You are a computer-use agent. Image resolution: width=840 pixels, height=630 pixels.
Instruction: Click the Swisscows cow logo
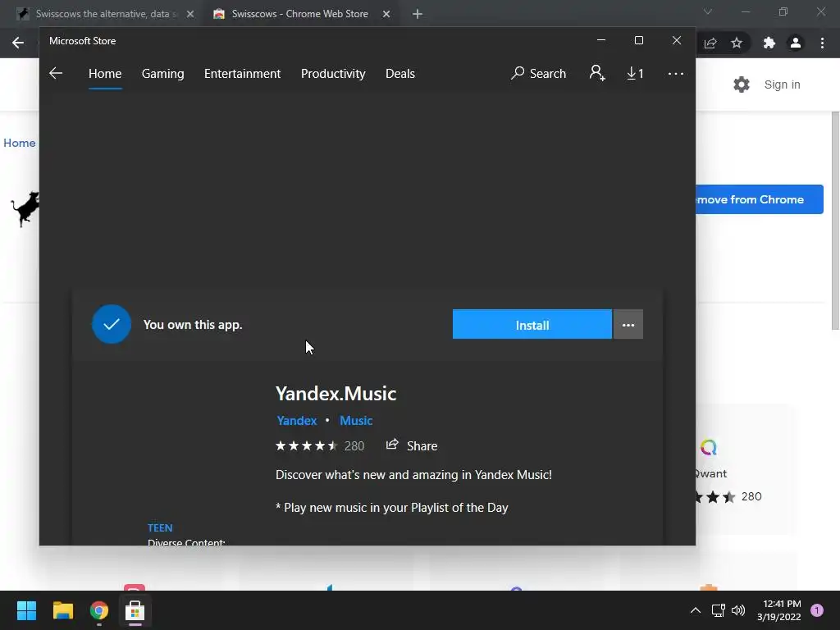[25, 208]
